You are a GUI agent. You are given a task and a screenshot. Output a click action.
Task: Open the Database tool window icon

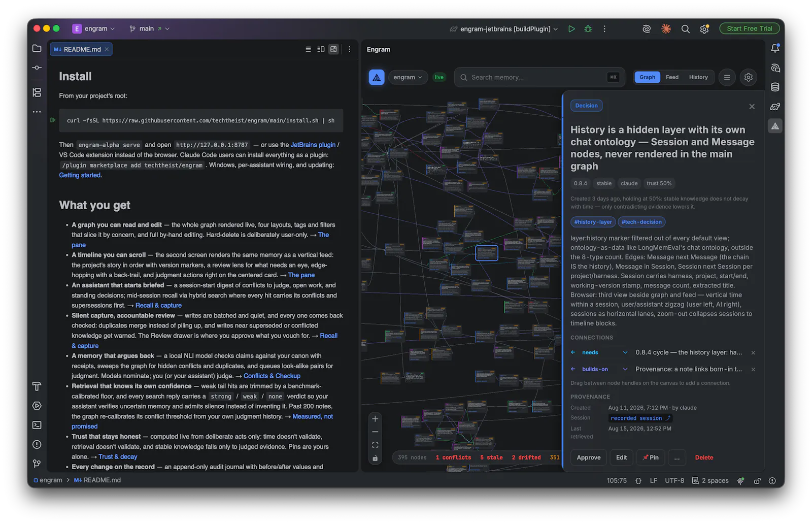coord(775,87)
